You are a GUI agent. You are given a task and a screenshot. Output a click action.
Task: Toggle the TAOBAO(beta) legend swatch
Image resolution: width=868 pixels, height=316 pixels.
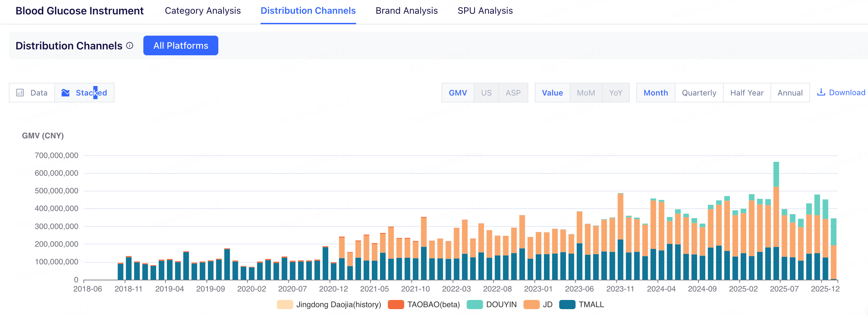pyautogui.click(x=396, y=305)
